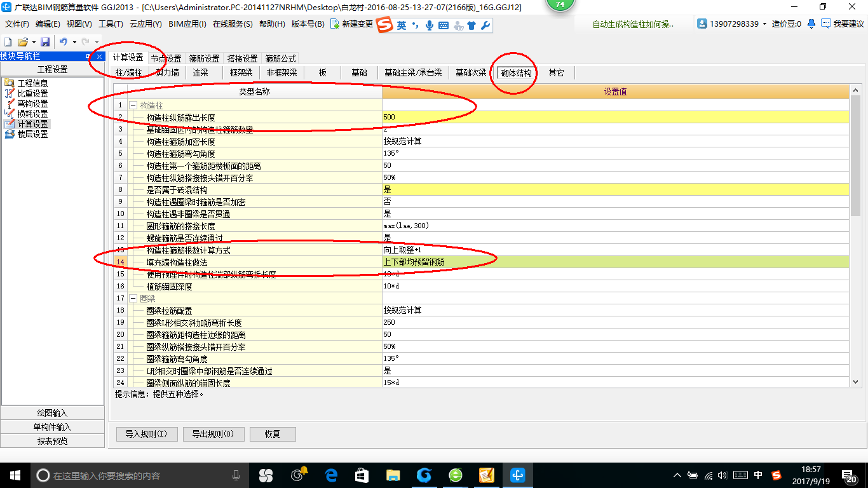The height and width of the screenshot is (488, 868).
Task: Open 弯钩设置 in navigation list
Action: [27, 104]
